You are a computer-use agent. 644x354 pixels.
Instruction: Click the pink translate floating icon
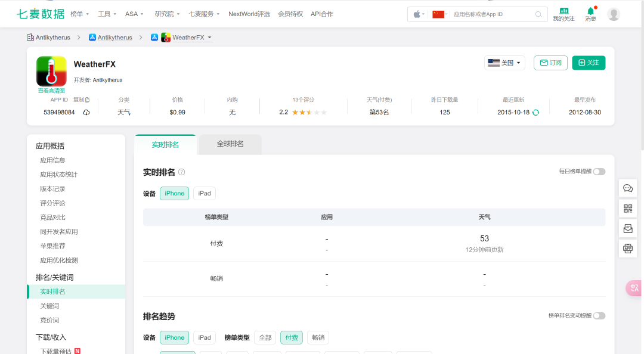635,288
